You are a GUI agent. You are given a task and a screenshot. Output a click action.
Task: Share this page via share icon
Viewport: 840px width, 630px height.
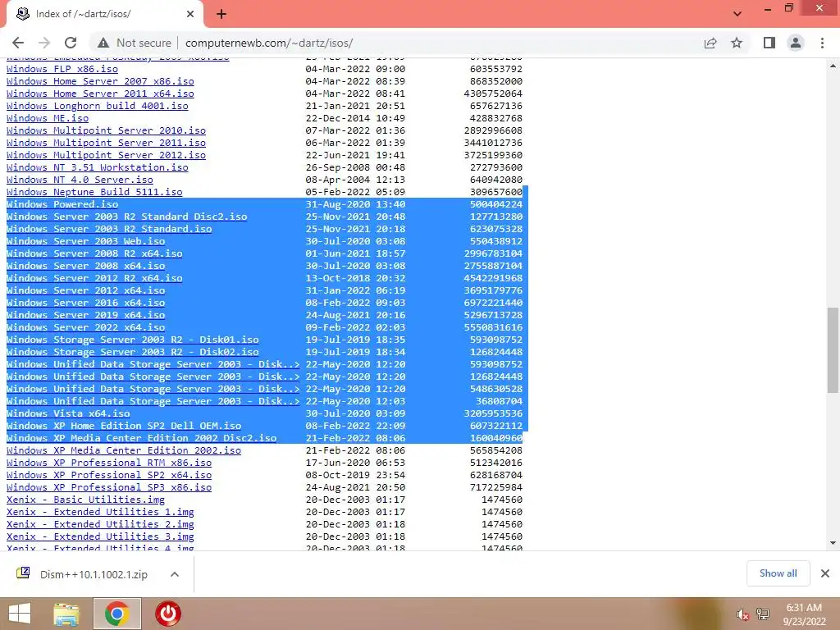710,43
